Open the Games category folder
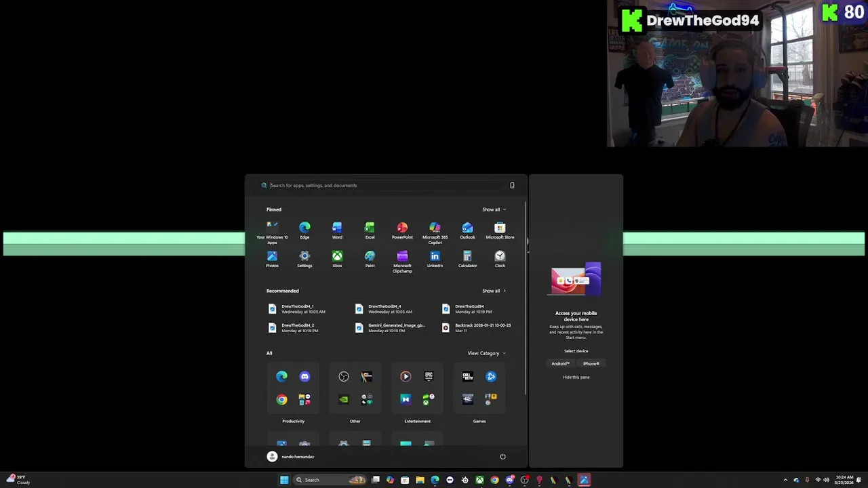Screen dimensions: 868x488 pos(479,388)
